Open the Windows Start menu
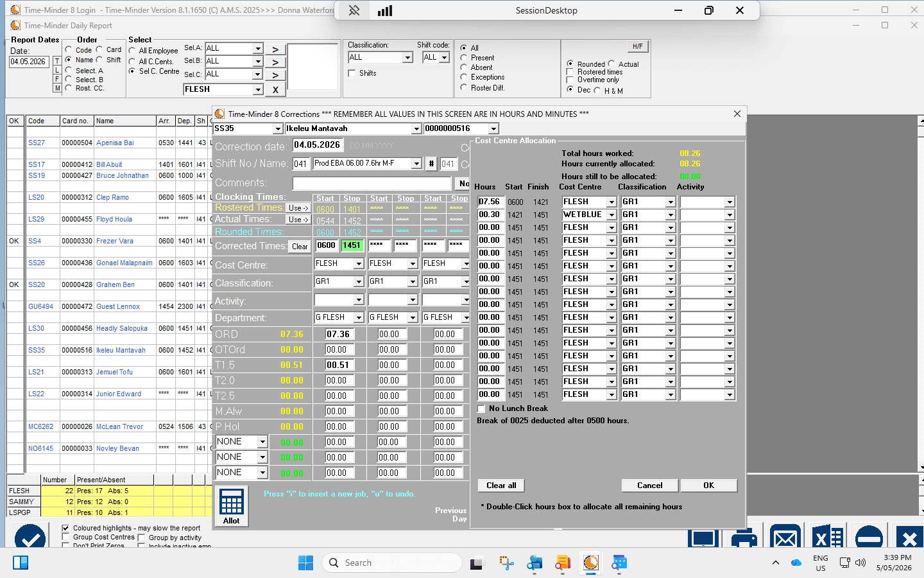This screenshot has width=924, height=578. [305, 563]
